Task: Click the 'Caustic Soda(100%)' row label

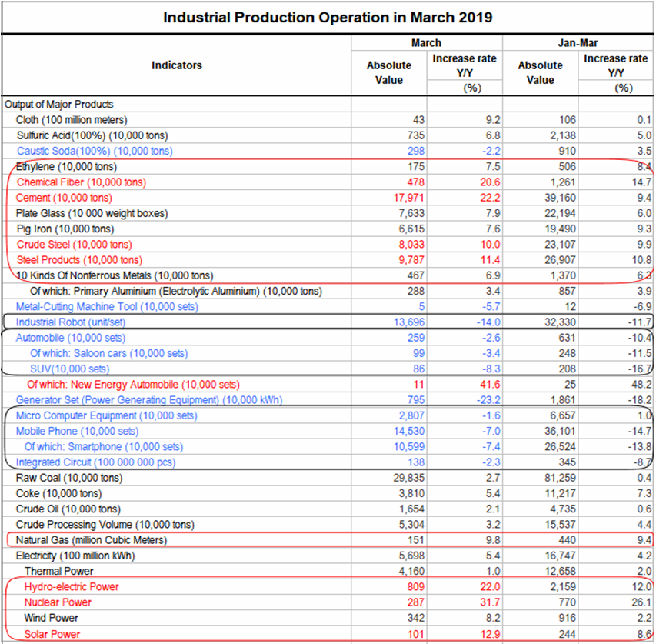Action: tap(95, 151)
